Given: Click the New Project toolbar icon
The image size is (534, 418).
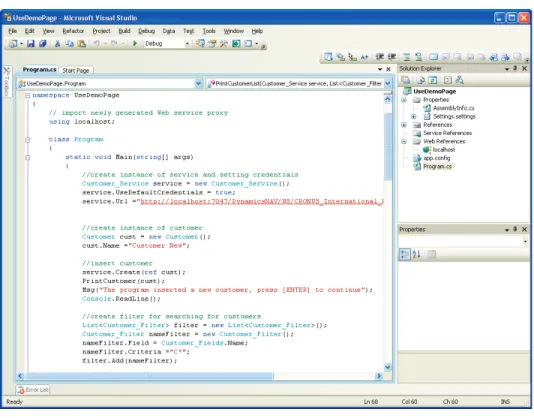Looking at the screenshot, I should click(x=13, y=44).
